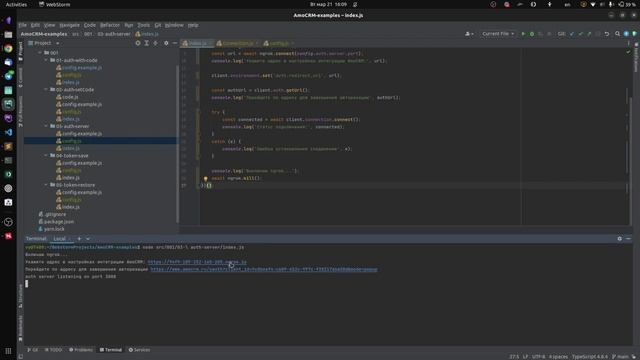
Task: Click the 03-auth-server breadcrumb
Action: 114,34
